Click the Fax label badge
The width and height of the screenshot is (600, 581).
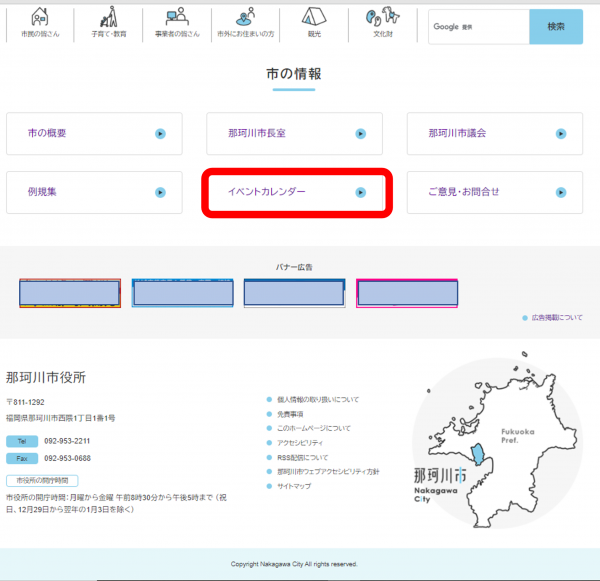[22, 459]
